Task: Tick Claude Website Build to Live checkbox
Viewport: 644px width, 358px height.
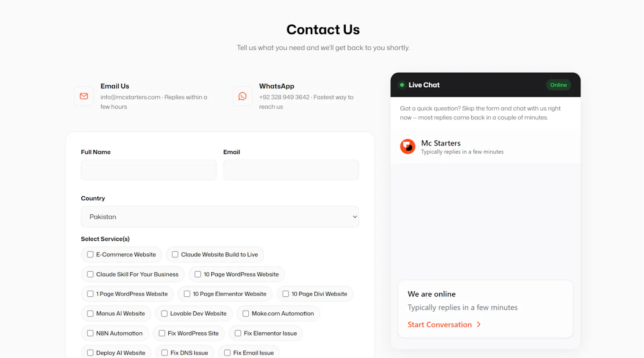Action: tap(175, 255)
